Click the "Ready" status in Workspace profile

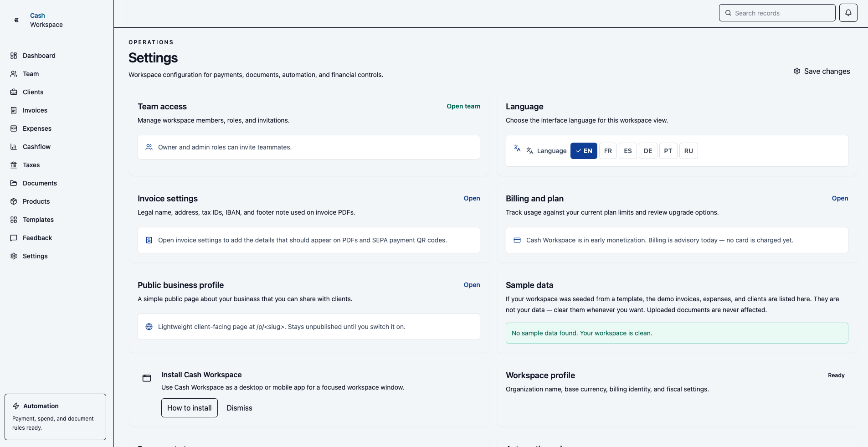tap(836, 375)
